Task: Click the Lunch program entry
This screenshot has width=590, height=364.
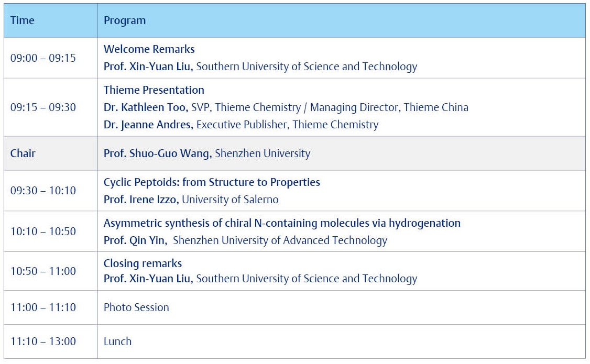Action: (x=117, y=341)
